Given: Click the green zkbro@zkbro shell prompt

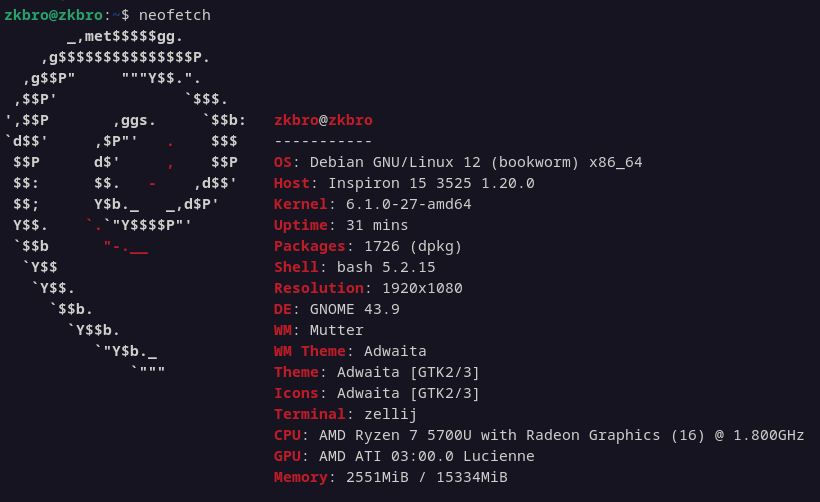Looking at the screenshot, I should 53,15.
